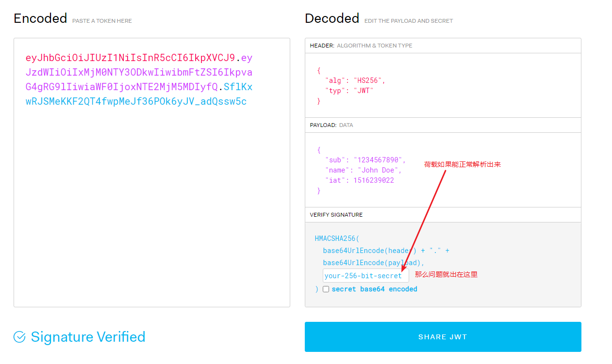Click the PASTE A TOKEN HERE label

coord(102,21)
